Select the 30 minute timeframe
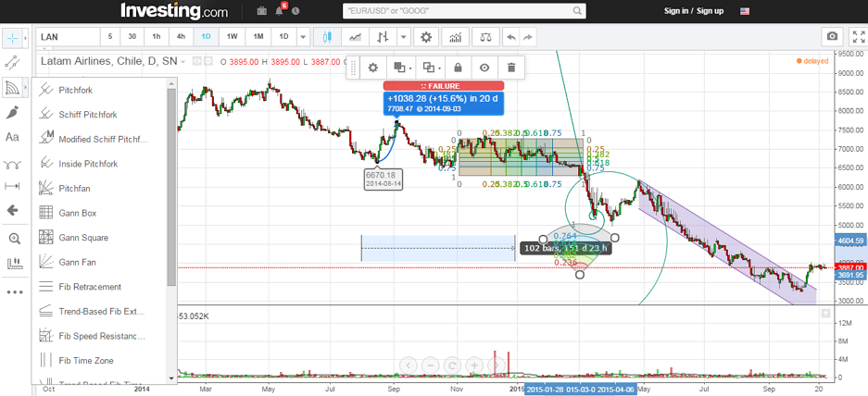Image resolution: width=868 pixels, height=396 pixels. coord(132,37)
